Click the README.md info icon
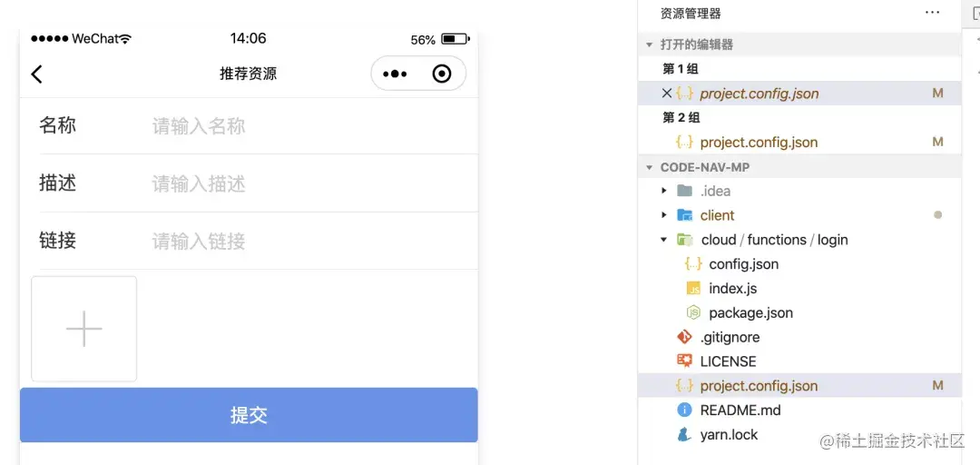 pos(685,410)
